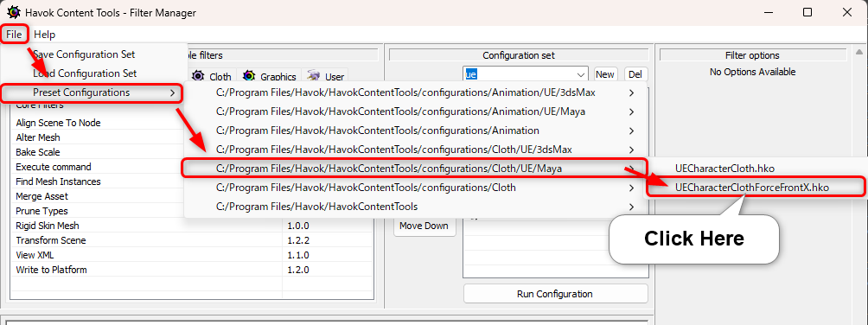Click version 1.0.0 of Rigid Skin Mesh

click(297, 226)
